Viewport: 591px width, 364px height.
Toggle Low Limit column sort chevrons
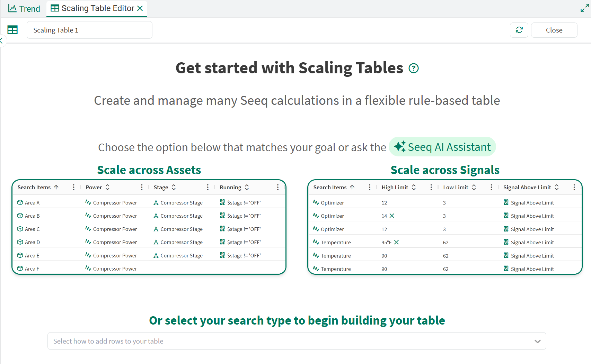coord(474,187)
